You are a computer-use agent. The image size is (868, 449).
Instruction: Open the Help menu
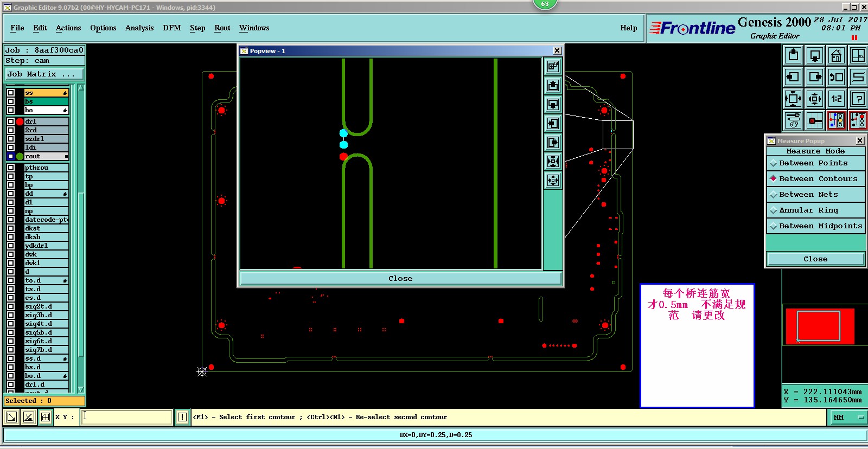tap(629, 28)
